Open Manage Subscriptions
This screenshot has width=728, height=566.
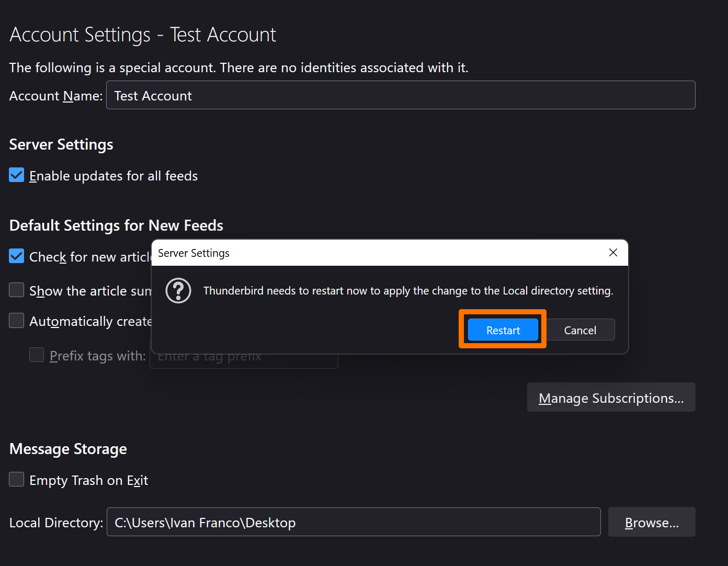[x=611, y=398]
